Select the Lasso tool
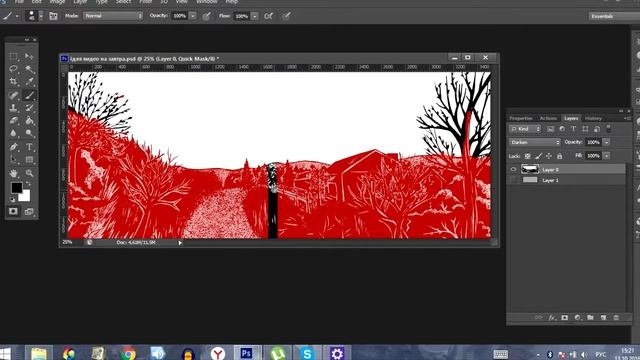This screenshot has width=640, height=360. 13,69
